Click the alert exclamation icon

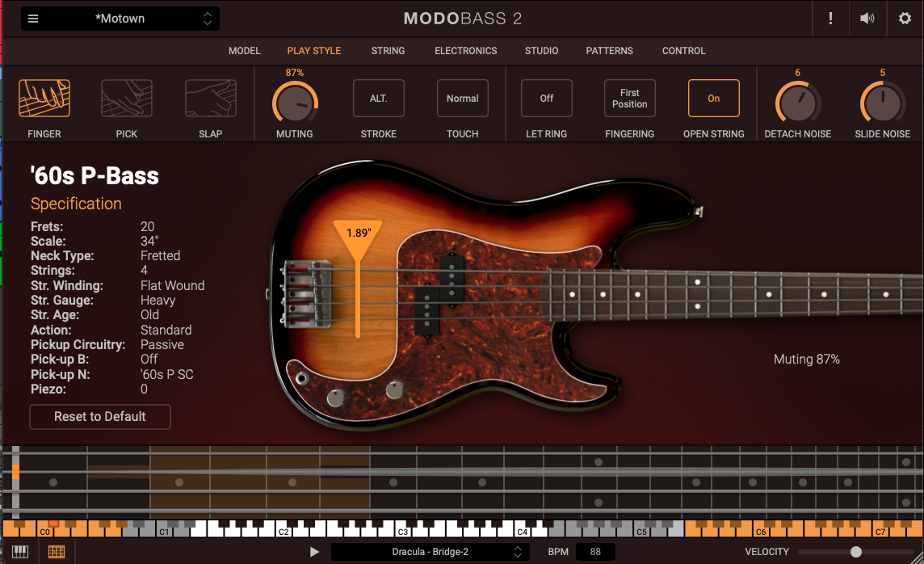(830, 19)
